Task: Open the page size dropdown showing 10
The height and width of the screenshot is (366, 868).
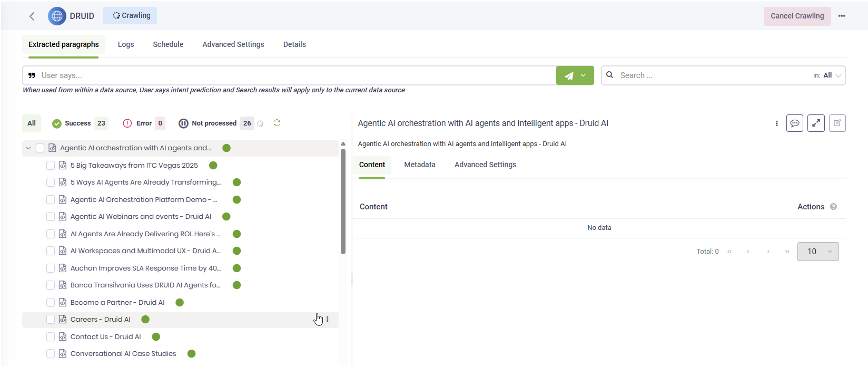Action: [x=818, y=252]
